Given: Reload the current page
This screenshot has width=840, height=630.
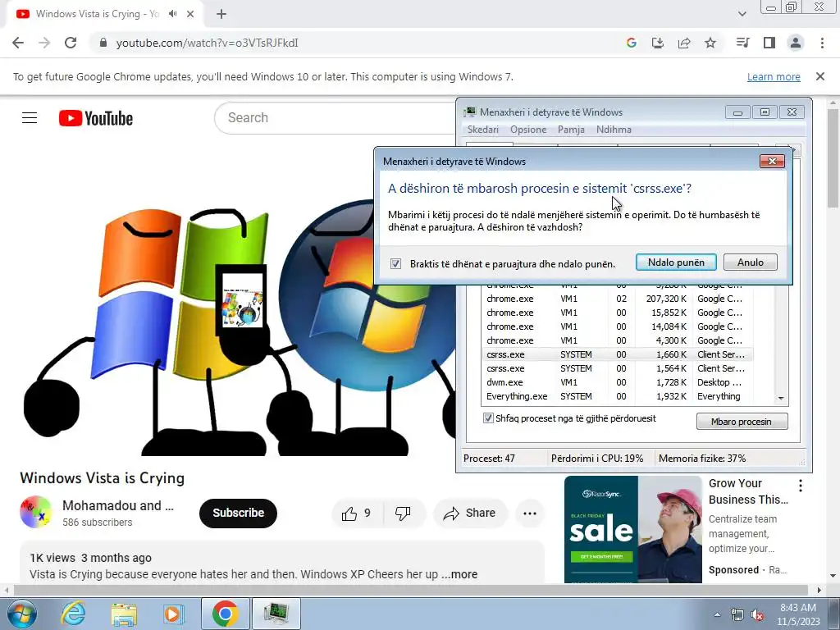Looking at the screenshot, I should coord(71,43).
